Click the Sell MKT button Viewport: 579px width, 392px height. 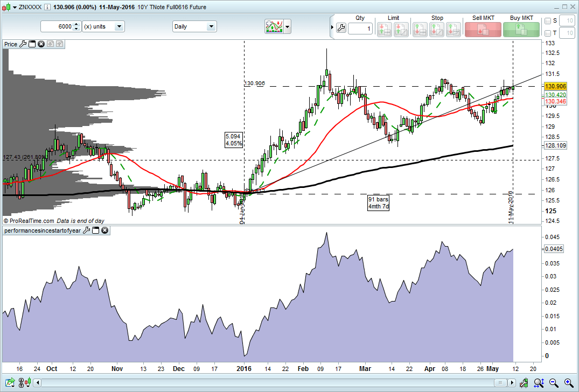(483, 30)
